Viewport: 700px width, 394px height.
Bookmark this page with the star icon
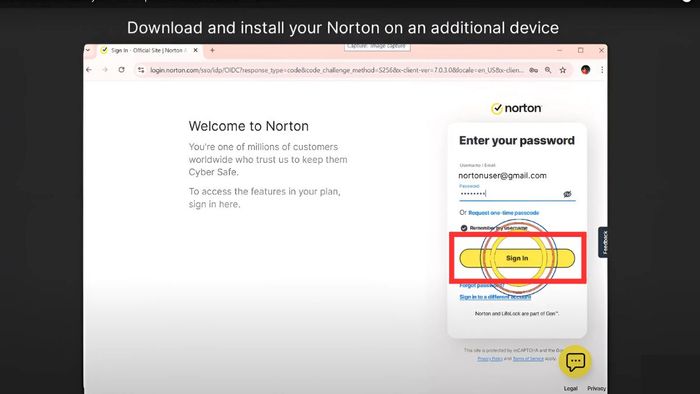point(563,70)
